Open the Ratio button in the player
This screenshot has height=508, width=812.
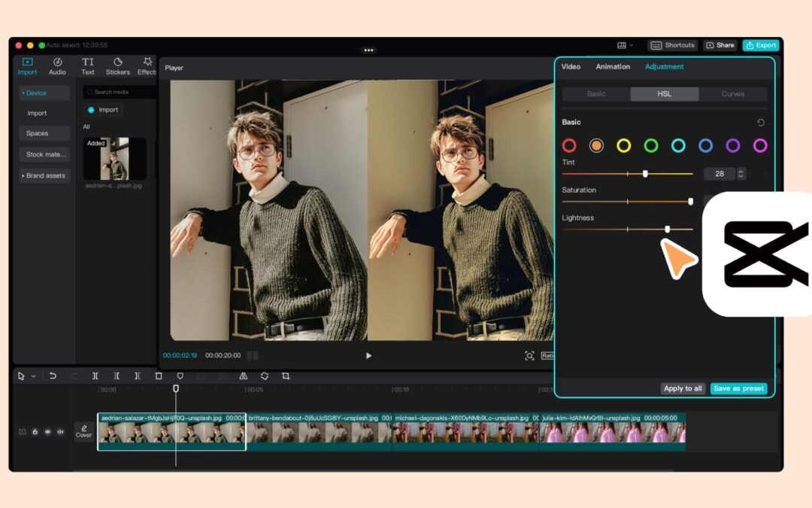pyautogui.click(x=547, y=355)
